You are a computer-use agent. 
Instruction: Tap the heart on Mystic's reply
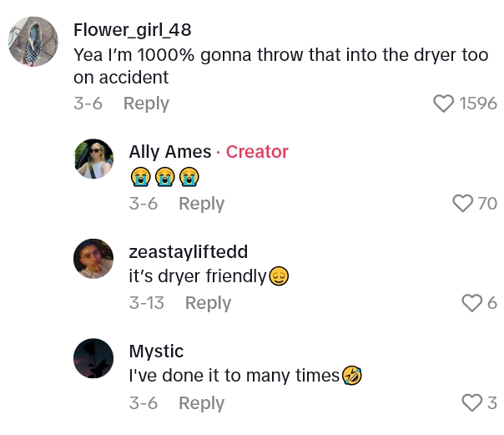pos(472,403)
